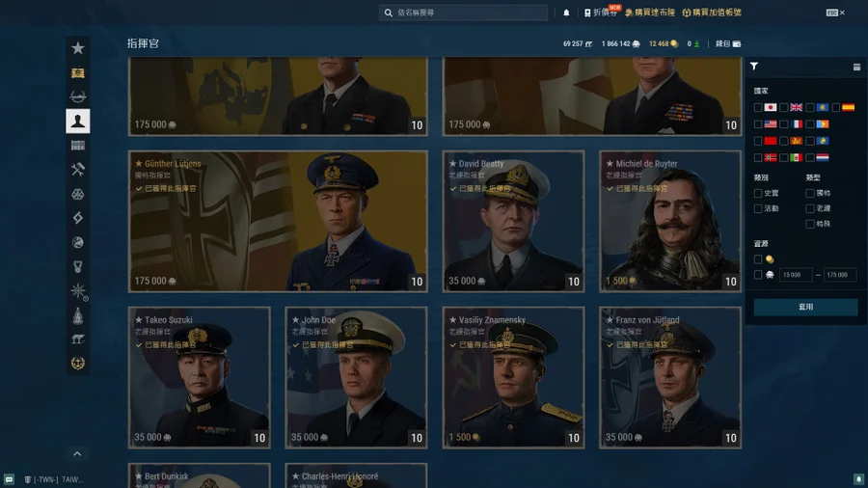
Task: Click the name search field
Action: click(468, 13)
